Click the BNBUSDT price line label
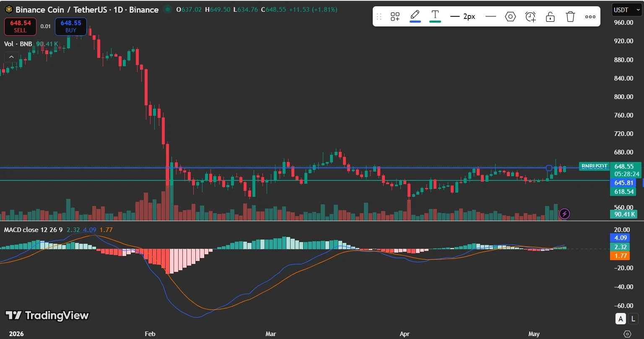 (594, 167)
